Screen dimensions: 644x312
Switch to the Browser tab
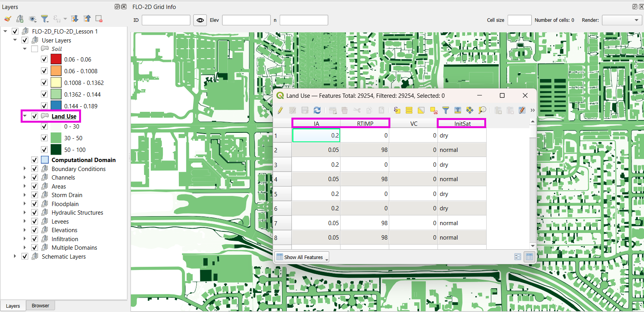coord(41,306)
